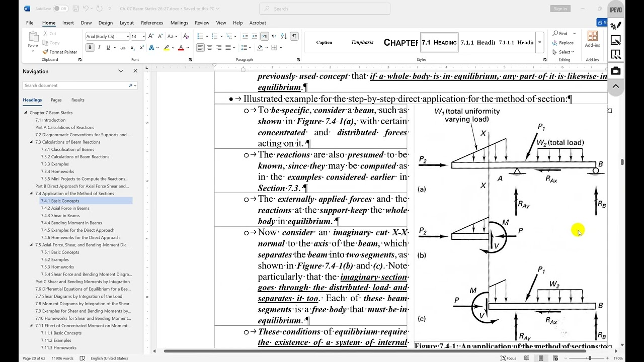Apply the Emphasis style

click(362, 42)
